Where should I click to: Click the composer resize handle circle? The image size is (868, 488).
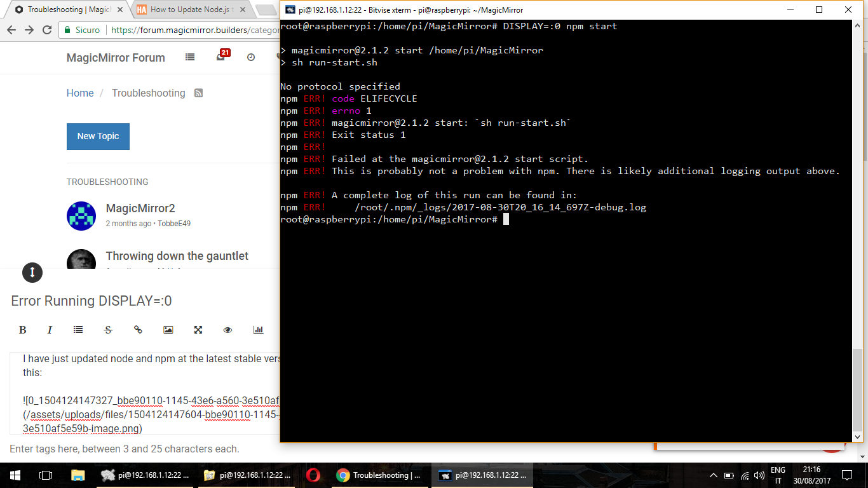click(32, 273)
